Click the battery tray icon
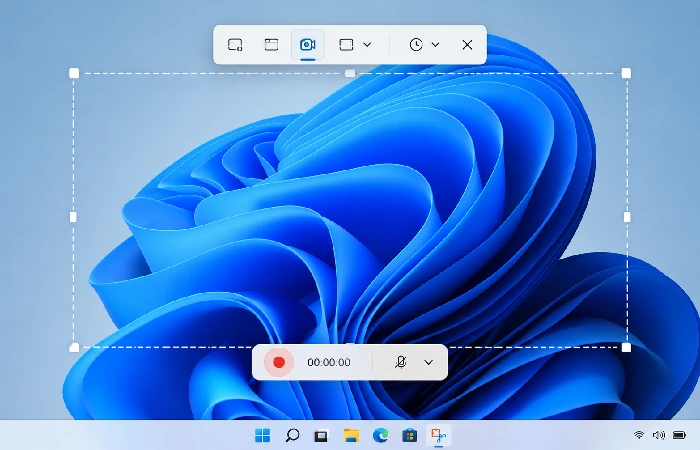 (x=679, y=434)
